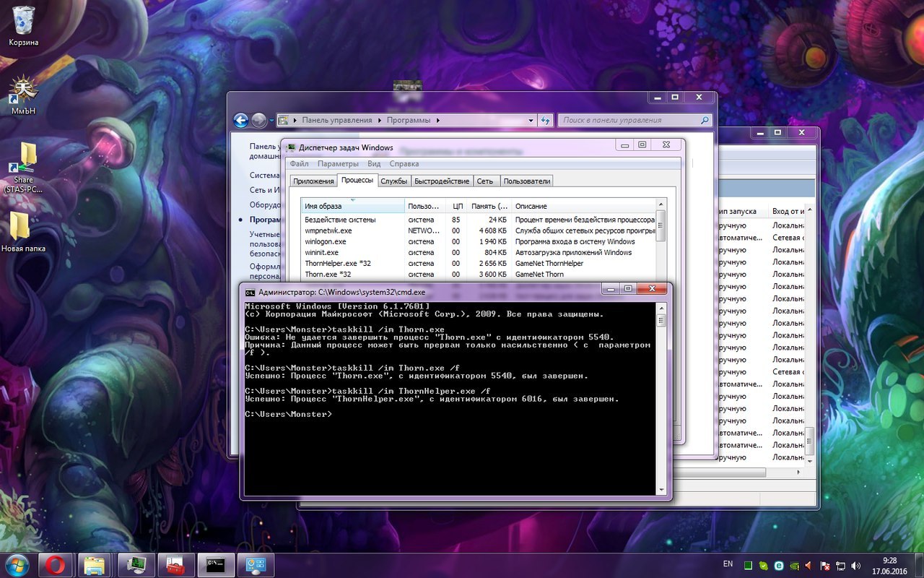The image size is (924, 578).
Task: Sort by the Память column header
Action: pos(489,206)
